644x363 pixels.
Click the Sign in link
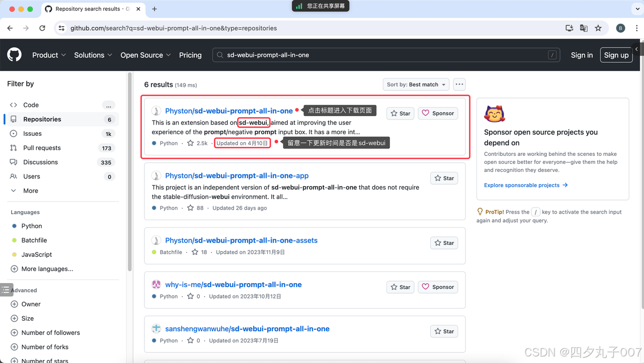[x=582, y=55]
